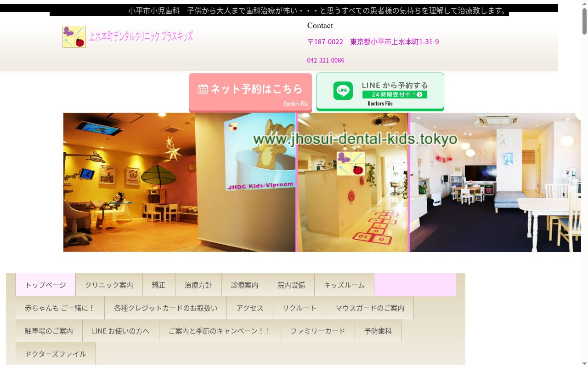Click the vertical page scrollbar thumb

(584, 21)
